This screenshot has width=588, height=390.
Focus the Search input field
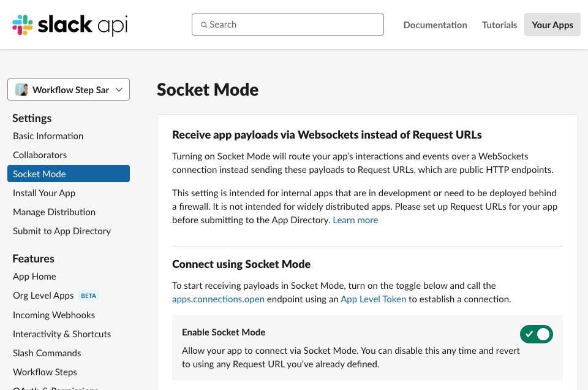tap(294, 25)
